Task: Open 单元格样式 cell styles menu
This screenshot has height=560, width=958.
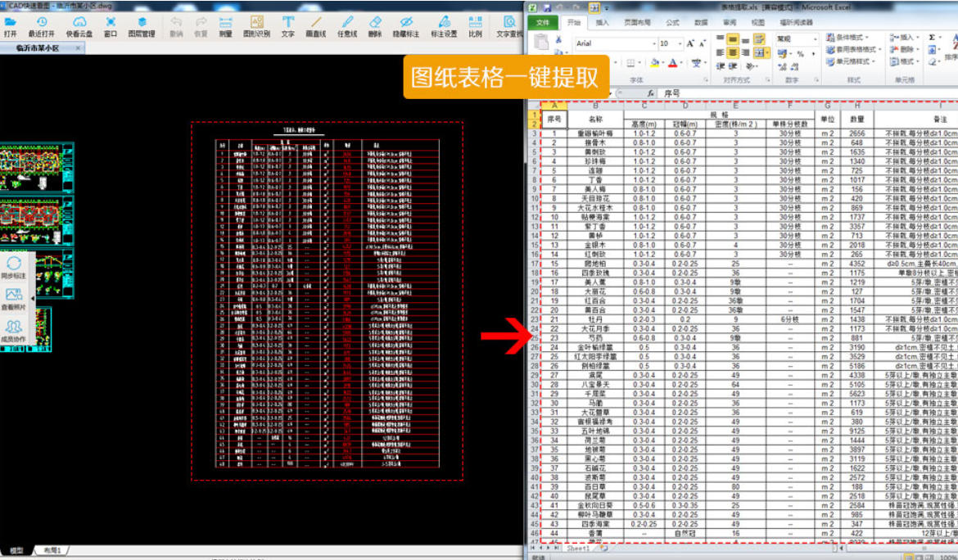Action: (850, 61)
